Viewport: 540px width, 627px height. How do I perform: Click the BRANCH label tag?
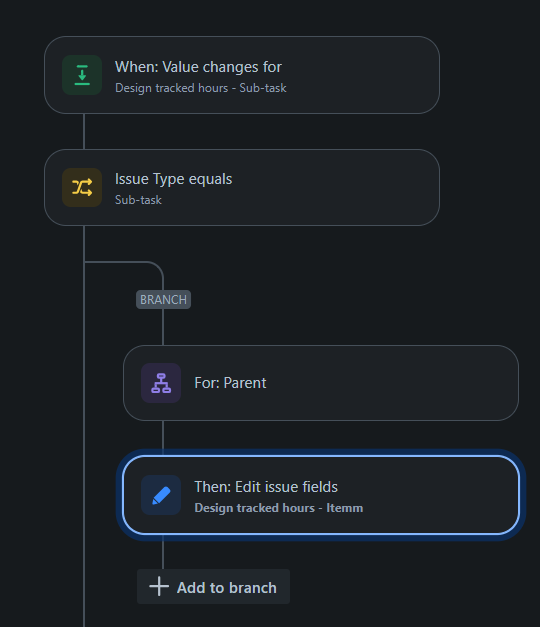click(163, 300)
